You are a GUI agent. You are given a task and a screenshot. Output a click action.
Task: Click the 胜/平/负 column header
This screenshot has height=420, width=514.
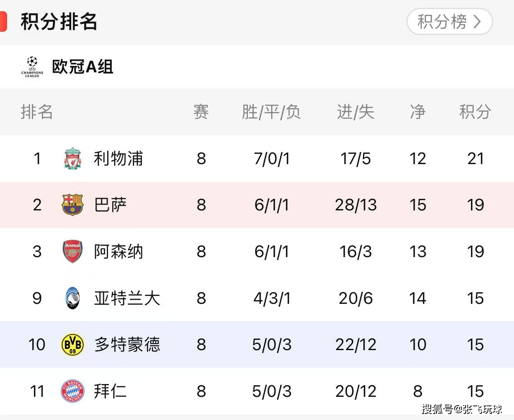coord(271,112)
